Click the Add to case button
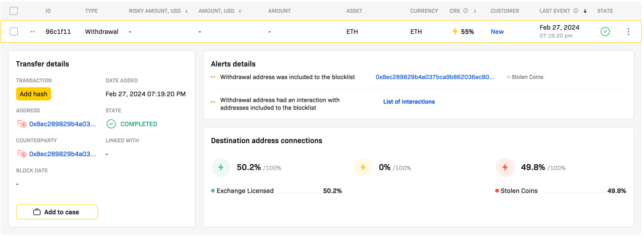 pos(57,212)
